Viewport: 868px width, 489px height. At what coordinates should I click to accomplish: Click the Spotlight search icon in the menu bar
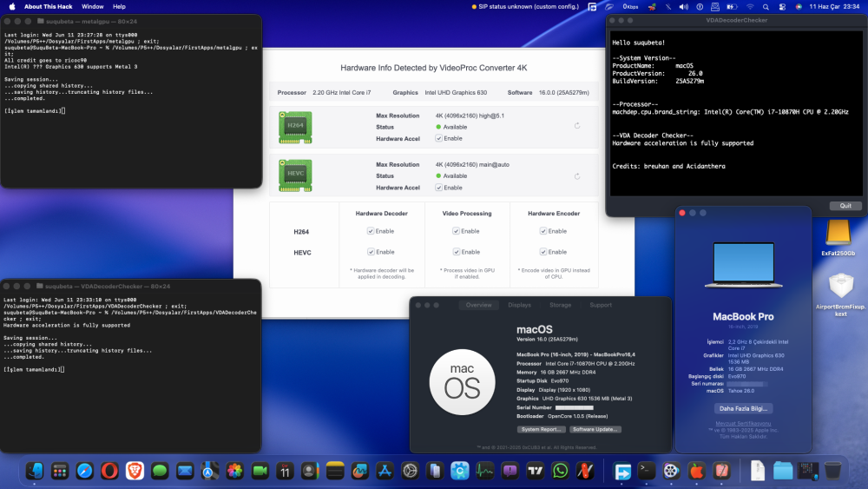pos(766,7)
